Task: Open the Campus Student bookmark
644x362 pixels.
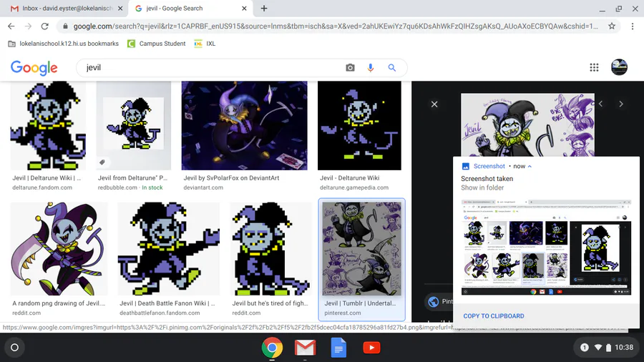Action: click(157, 44)
